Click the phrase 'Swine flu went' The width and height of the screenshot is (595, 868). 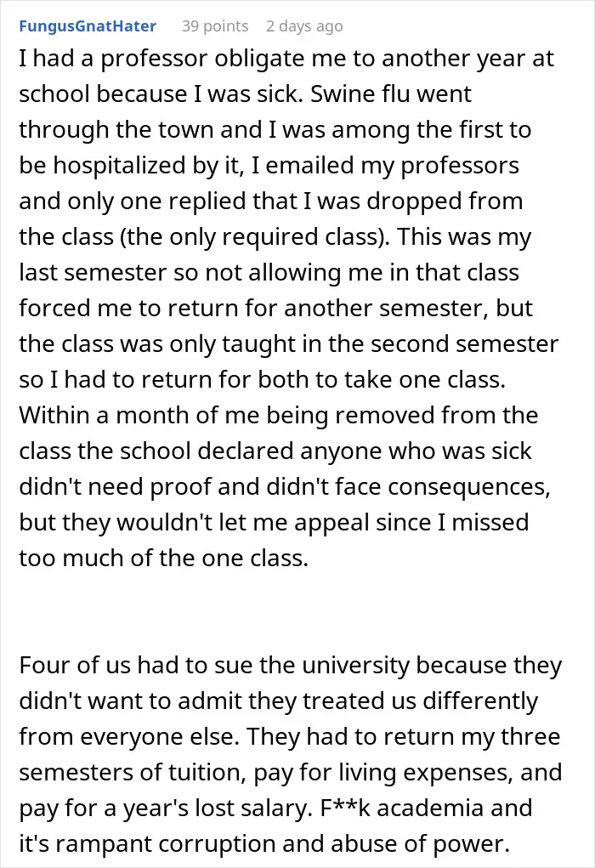[391, 94]
